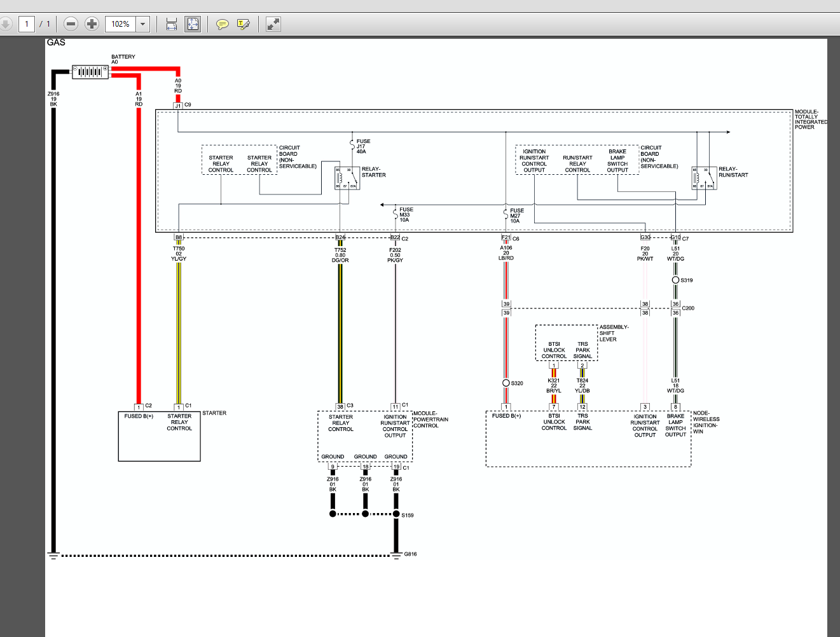Click the G816 ground label
This screenshot has height=637, width=840.
[411, 554]
